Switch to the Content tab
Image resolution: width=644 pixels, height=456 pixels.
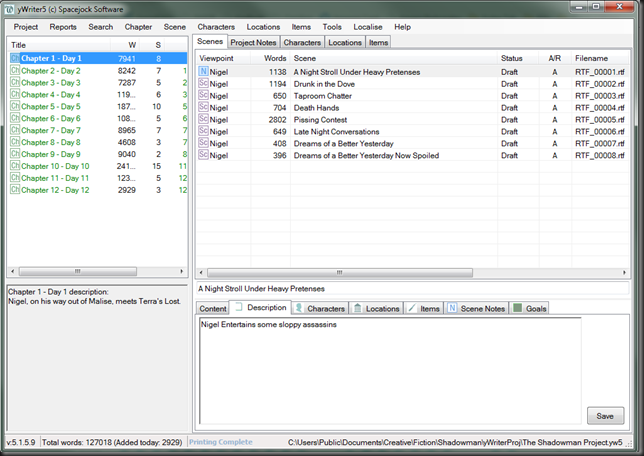point(213,309)
